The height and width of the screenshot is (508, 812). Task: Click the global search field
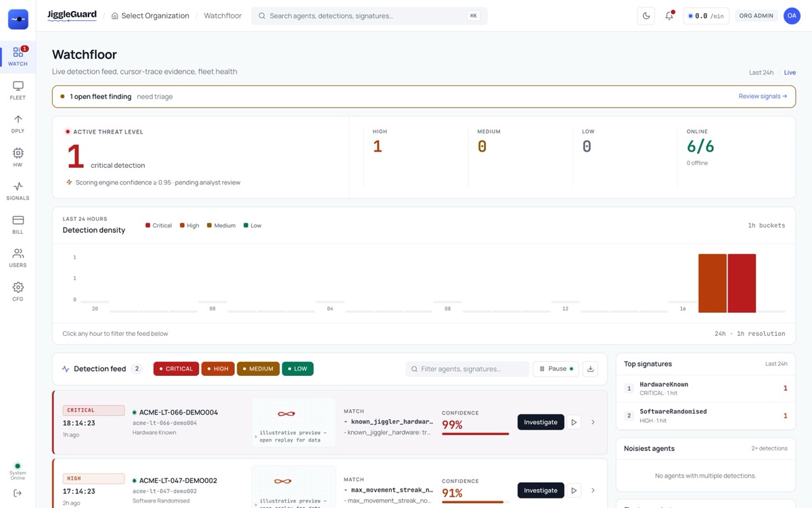click(369, 16)
